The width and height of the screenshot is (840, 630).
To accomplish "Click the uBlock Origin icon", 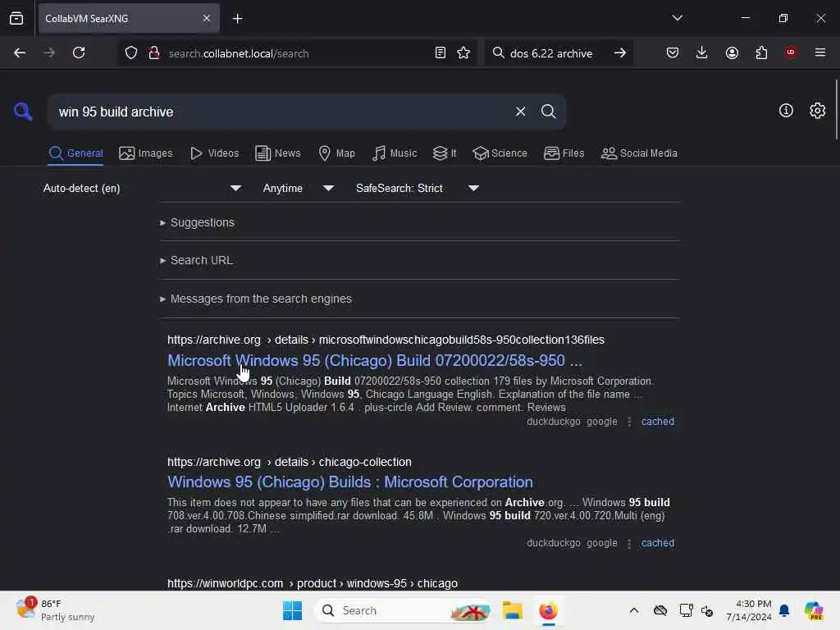I will [x=791, y=52].
